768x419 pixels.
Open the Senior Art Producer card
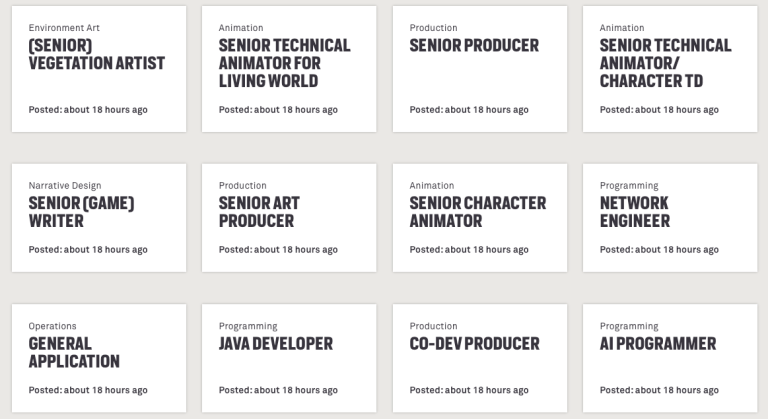tap(289, 218)
